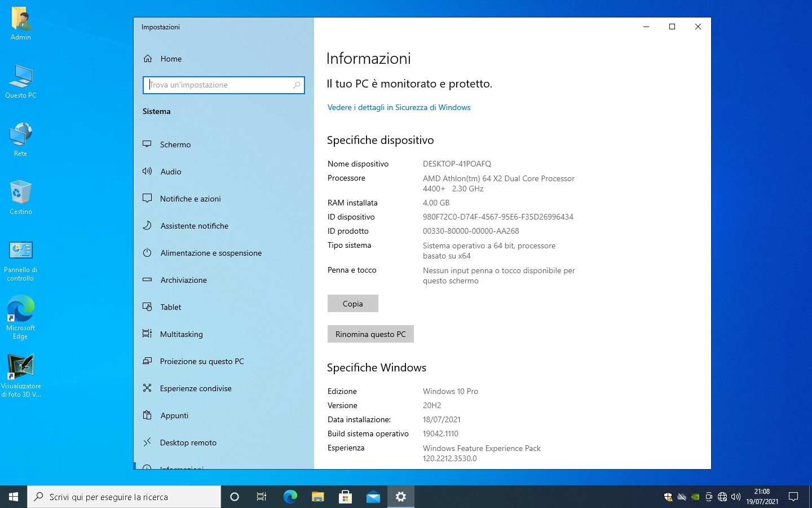Focus the Trova un'impostazione search field
Image resolution: width=812 pixels, height=508 pixels.
219,85
